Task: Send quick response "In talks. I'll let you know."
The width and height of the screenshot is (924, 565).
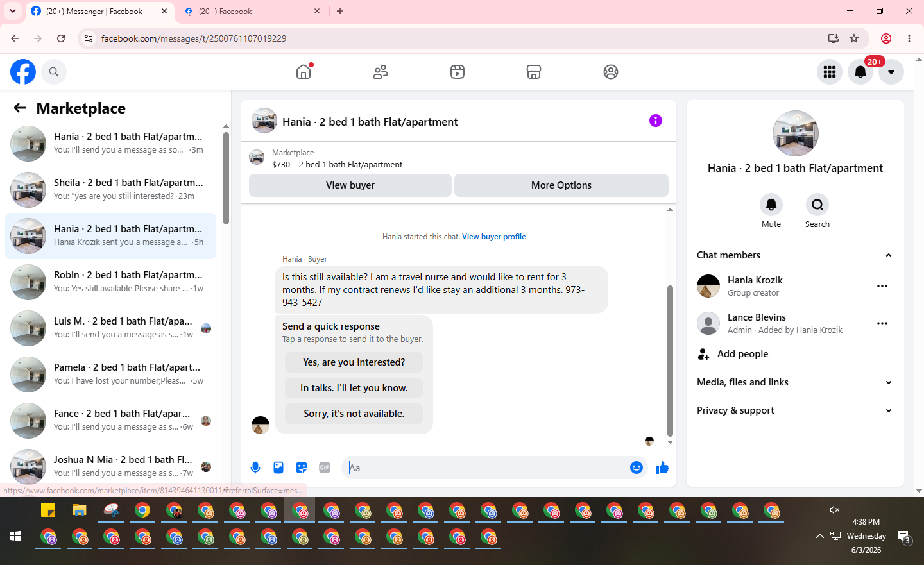Action: pyautogui.click(x=354, y=388)
